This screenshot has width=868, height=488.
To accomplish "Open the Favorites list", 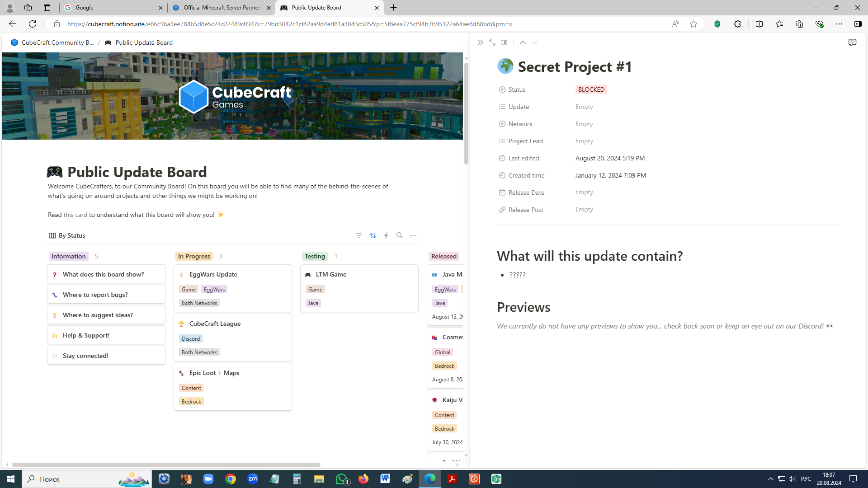I will (779, 24).
